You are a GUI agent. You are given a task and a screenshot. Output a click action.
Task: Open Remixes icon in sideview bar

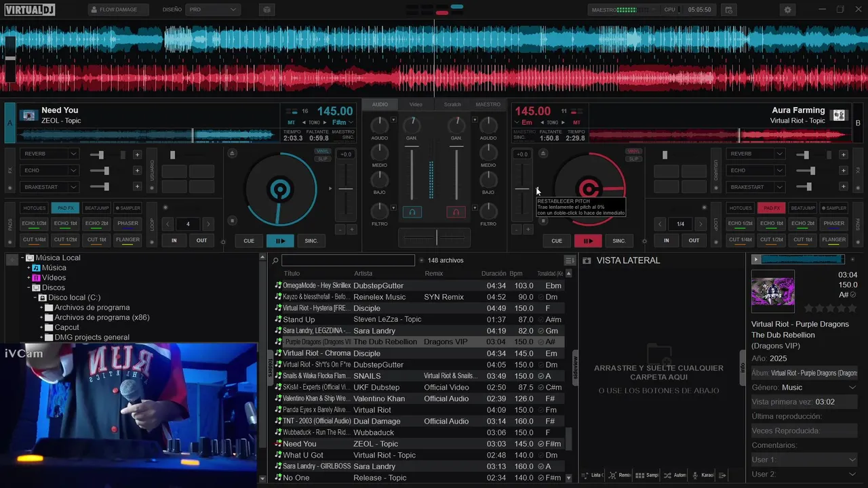pyautogui.click(x=612, y=475)
